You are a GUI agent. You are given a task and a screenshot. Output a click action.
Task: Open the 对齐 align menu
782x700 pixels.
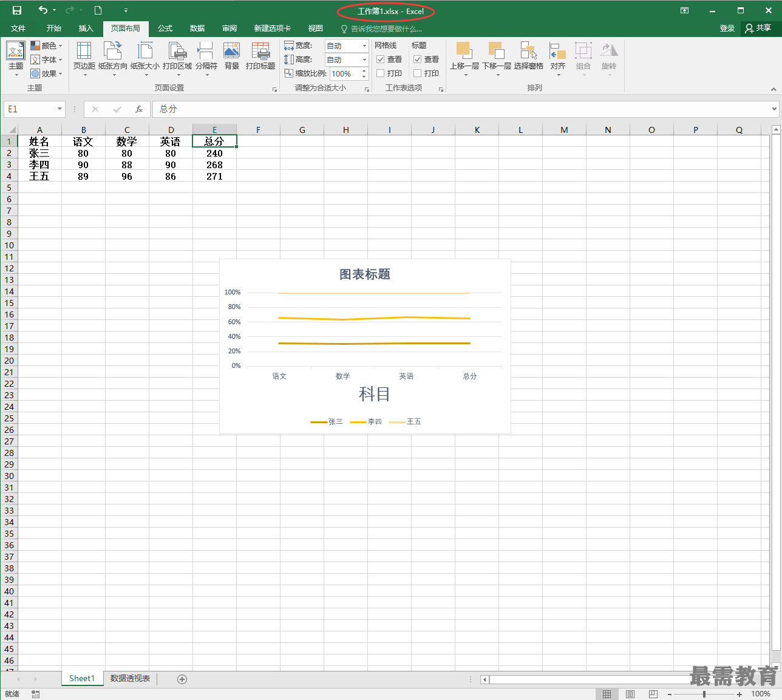point(558,59)
